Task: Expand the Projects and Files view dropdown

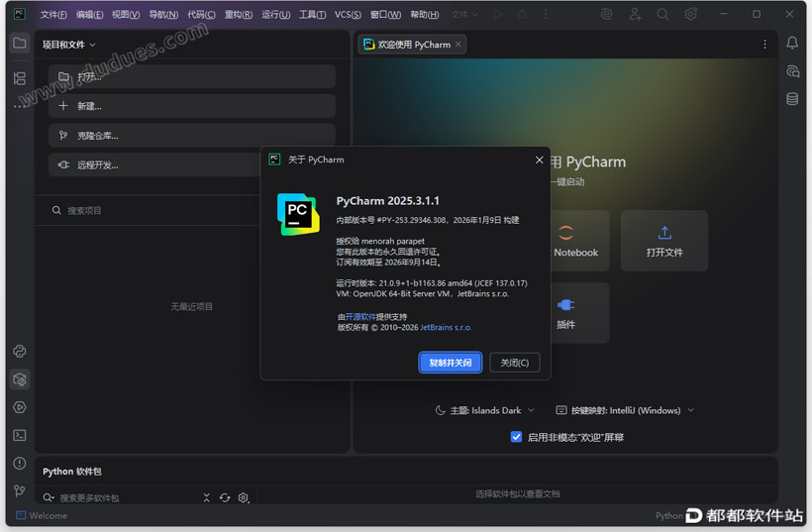Action: tap(69, 45)
